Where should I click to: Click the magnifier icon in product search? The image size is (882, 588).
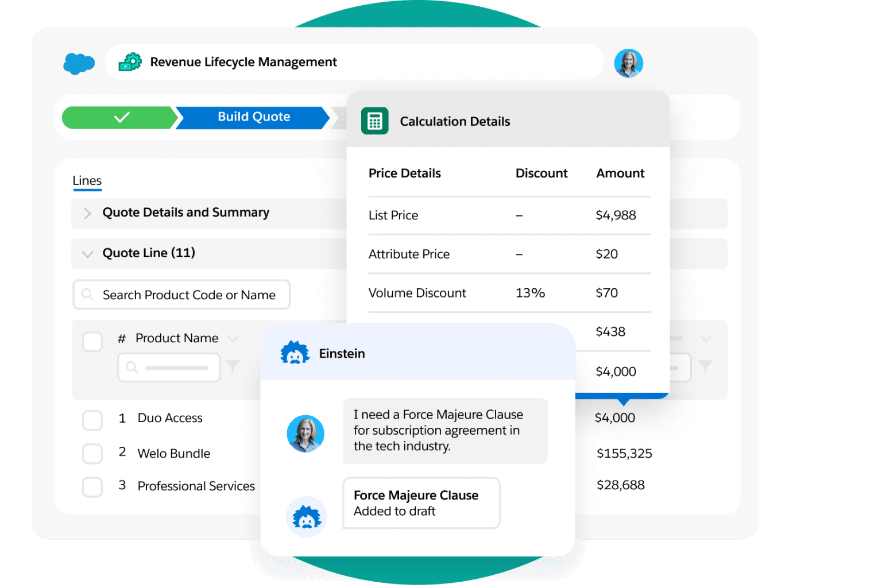(x=87, y=295)
